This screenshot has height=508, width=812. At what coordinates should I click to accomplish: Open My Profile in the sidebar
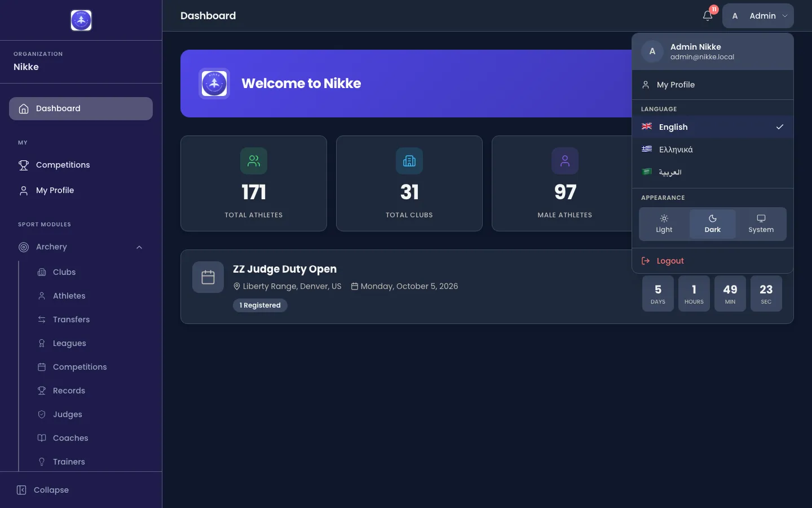click(81, 190)
